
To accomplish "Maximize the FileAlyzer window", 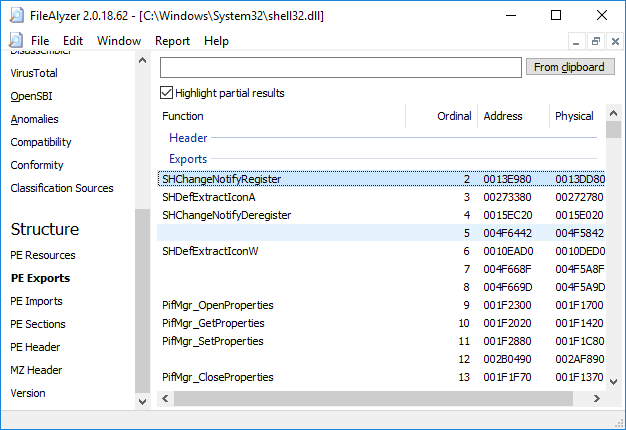I will [x=557, y=16].
